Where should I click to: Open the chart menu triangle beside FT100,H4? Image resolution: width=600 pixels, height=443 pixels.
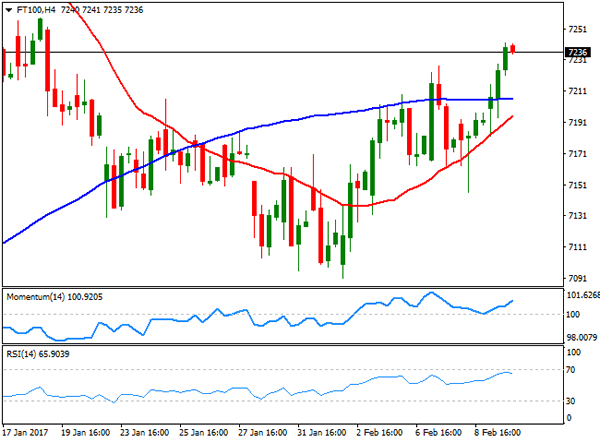(x=8, y=10)
